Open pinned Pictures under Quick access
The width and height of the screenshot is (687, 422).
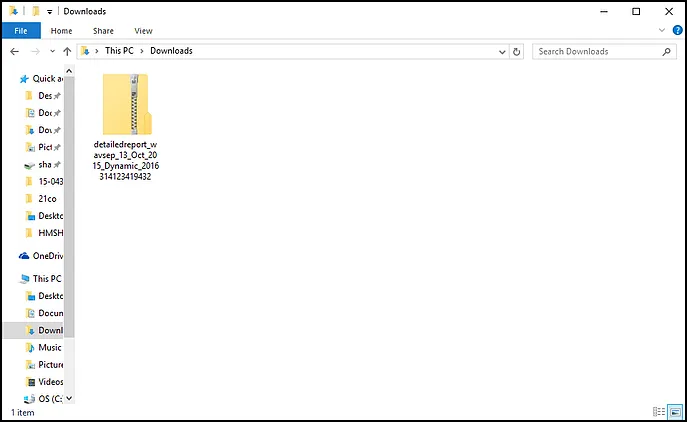click(x=45, y=147)
